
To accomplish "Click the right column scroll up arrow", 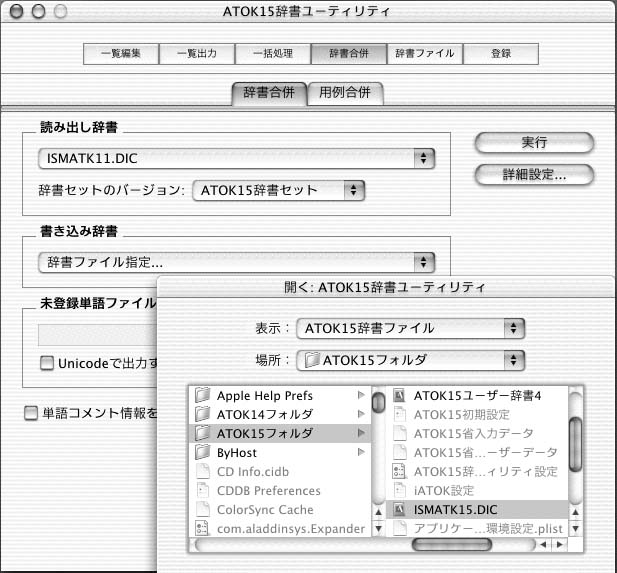I will pos(575,512).
